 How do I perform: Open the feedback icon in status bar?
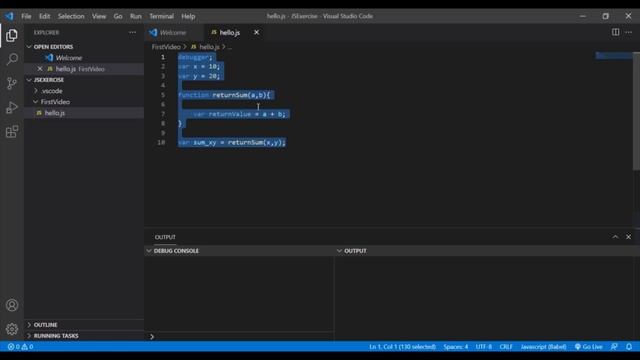pos(614,347)
